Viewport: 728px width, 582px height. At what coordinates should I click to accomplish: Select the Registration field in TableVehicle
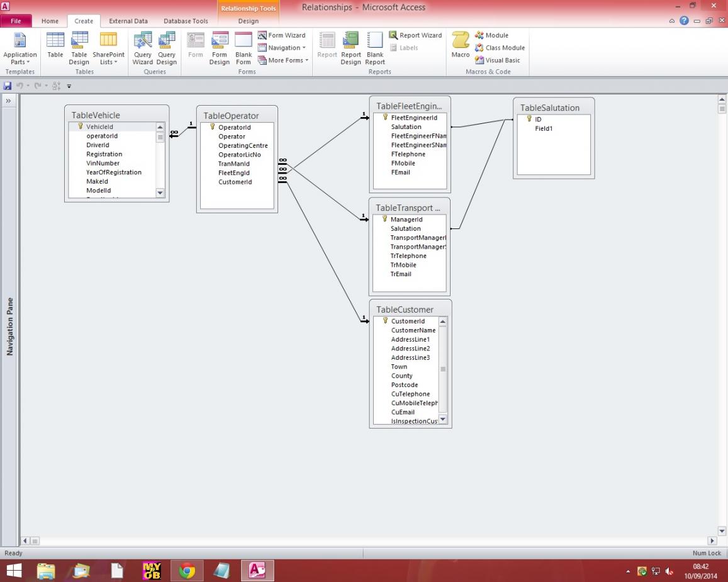[104, 154]
